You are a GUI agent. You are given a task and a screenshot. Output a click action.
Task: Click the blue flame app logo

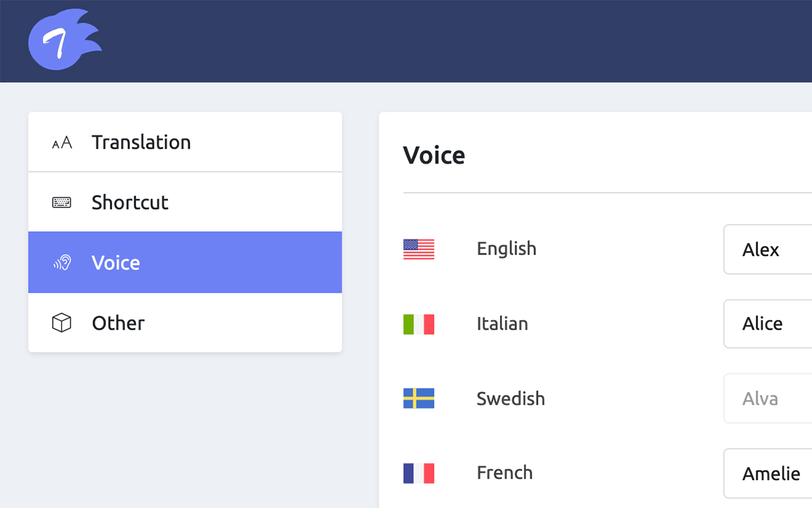coord(63,41)
